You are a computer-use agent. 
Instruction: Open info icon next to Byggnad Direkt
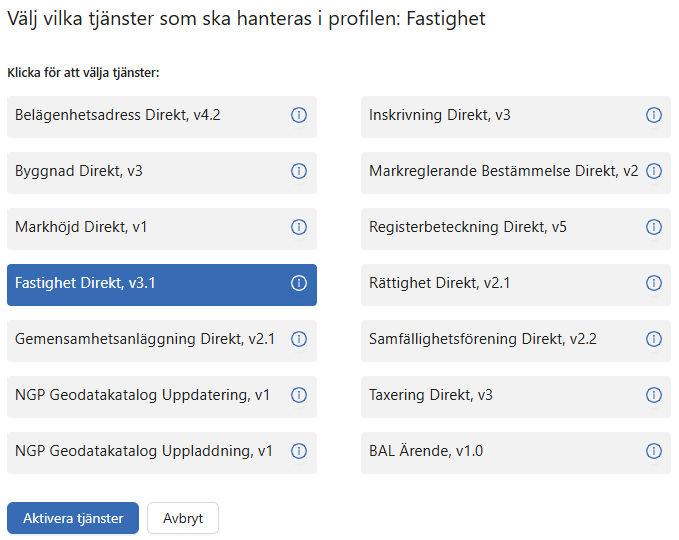click(x=298, y=172)
